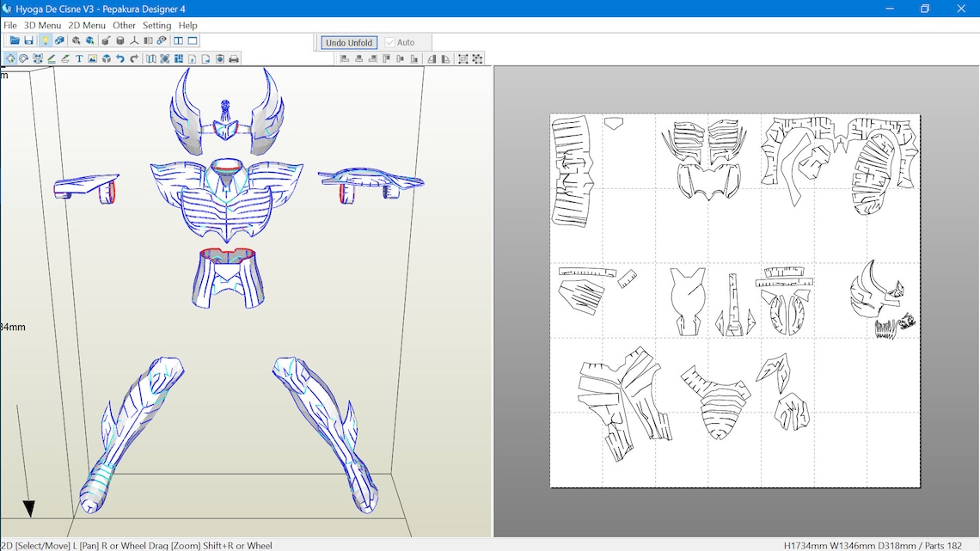980x551 pixels.
Task: Activate the Text insertion tool
Action: pos(79,58)
